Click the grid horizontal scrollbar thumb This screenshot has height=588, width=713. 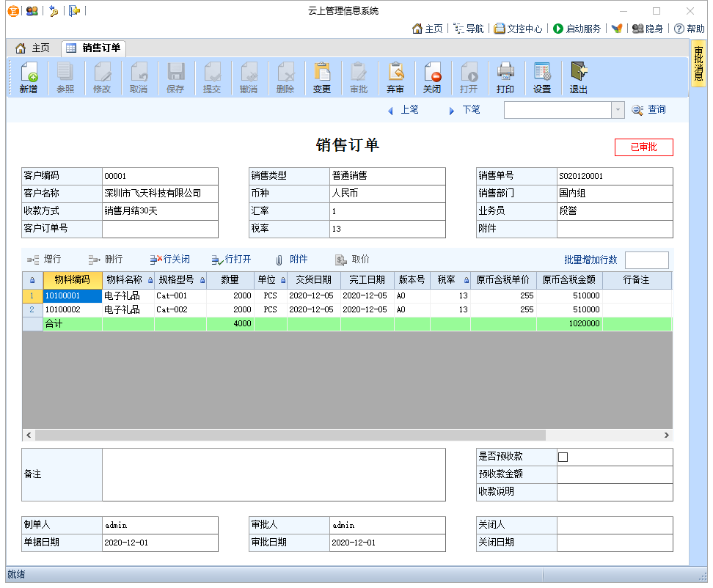(290, 435)
